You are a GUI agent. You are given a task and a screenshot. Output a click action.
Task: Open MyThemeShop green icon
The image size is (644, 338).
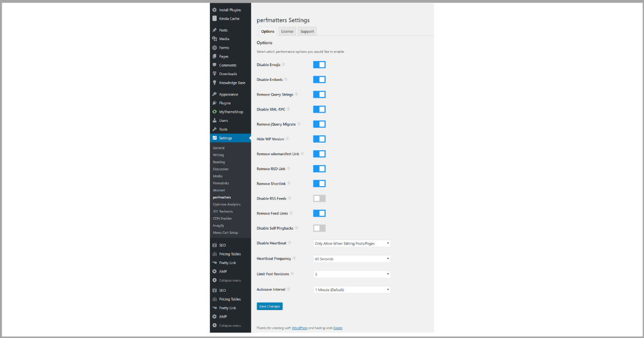[x=215, y=112]
